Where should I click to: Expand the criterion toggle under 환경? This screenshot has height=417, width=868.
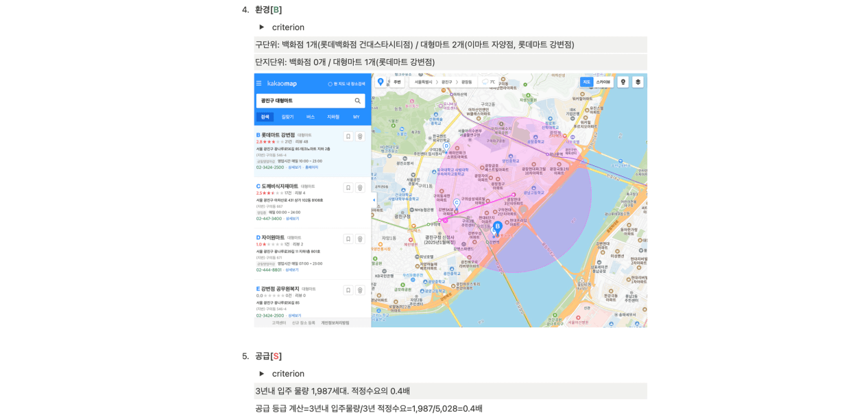click(x=262, y=27)
